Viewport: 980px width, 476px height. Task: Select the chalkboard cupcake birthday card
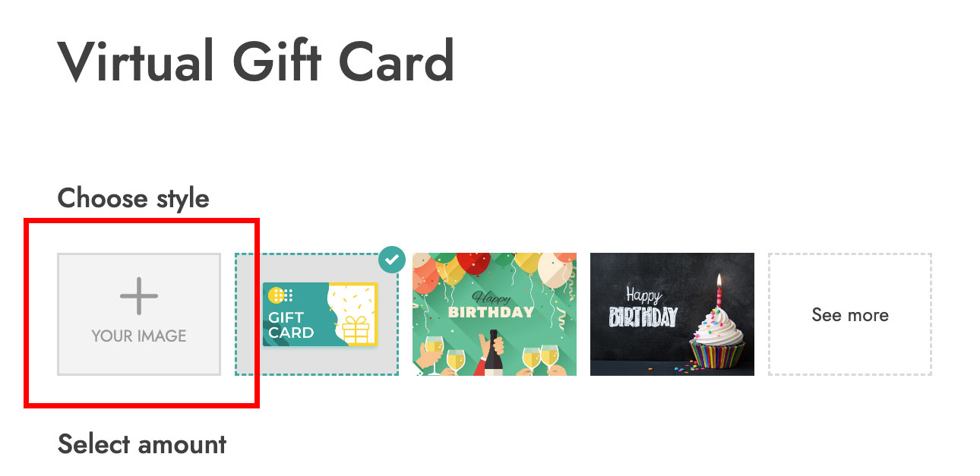coord(672,314)
